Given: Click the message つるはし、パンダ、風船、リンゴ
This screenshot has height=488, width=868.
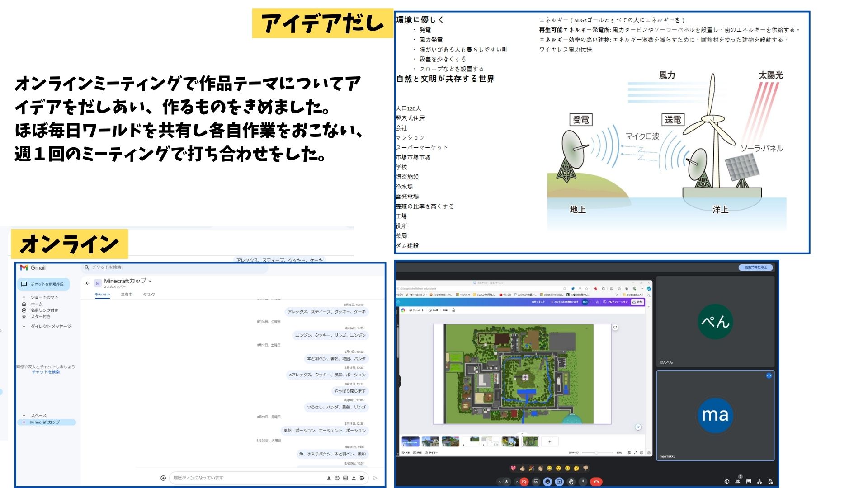Looking at the screenshot, I should 336,407.
